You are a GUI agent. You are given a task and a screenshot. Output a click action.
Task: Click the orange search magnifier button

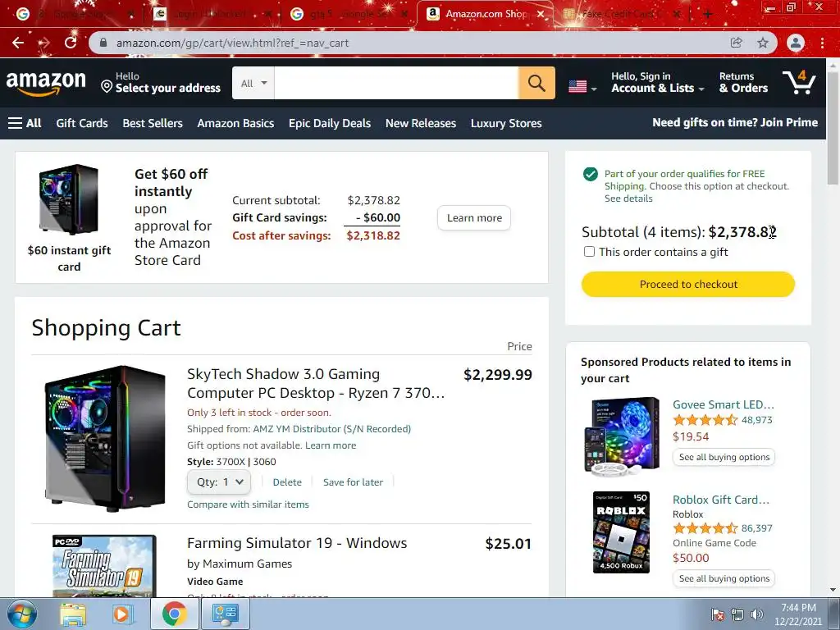click(x=536, y=83)
